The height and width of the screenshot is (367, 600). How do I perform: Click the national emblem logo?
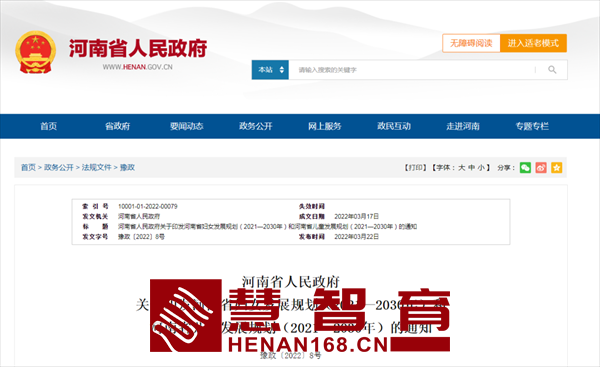[x=35, y=52]
